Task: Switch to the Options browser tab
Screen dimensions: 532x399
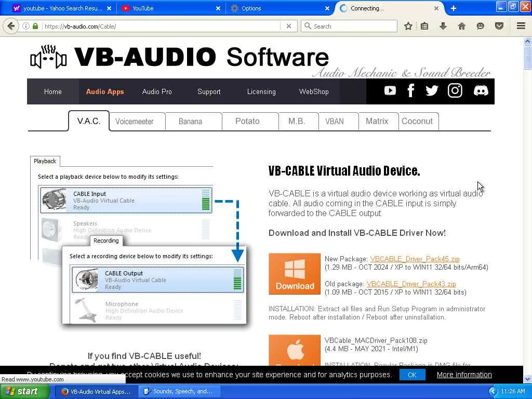Action: (280, 8)
